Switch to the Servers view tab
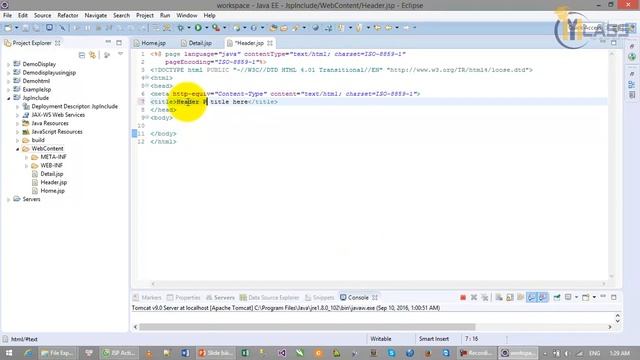The height and width of the screenshot is (360, 640). pos(220,298)
